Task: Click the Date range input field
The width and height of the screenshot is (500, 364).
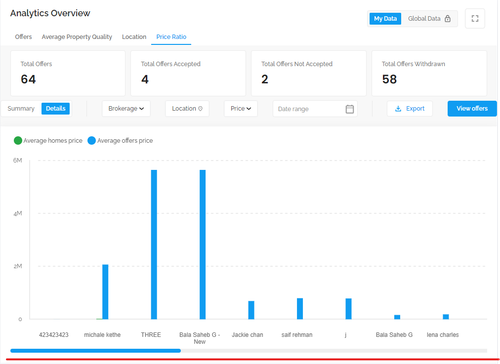Action: pyautogui.click(x=315, y=109)
